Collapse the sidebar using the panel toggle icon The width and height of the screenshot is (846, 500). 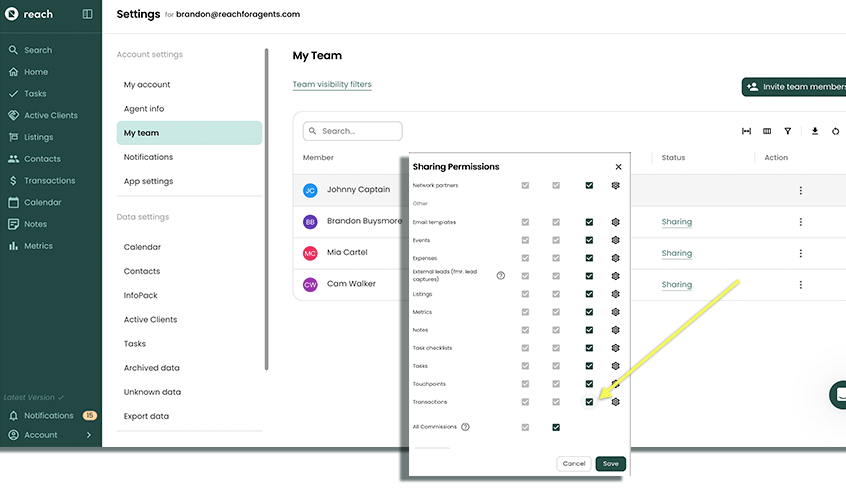pos(88,14)
